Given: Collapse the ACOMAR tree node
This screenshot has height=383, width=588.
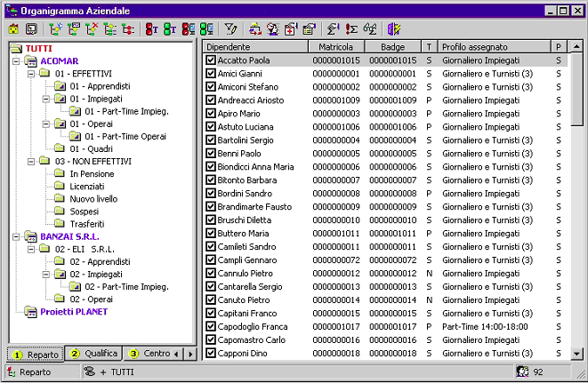Looking at the screenshot, I should (x=16, y=61).
